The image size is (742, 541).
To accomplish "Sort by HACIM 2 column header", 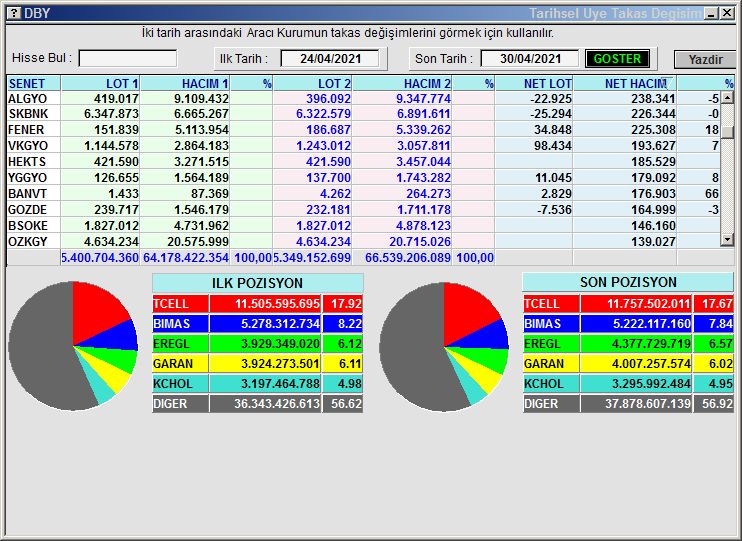I will point(402,84).
